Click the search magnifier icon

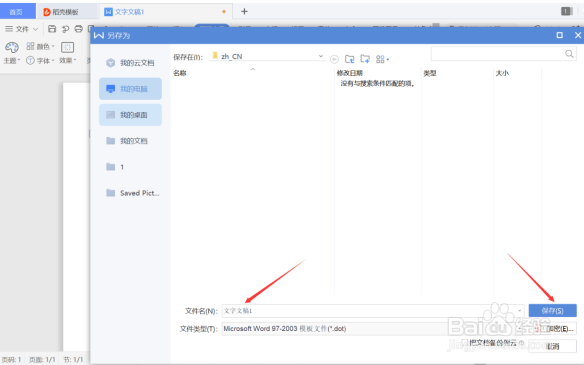[x=569, y=54]
